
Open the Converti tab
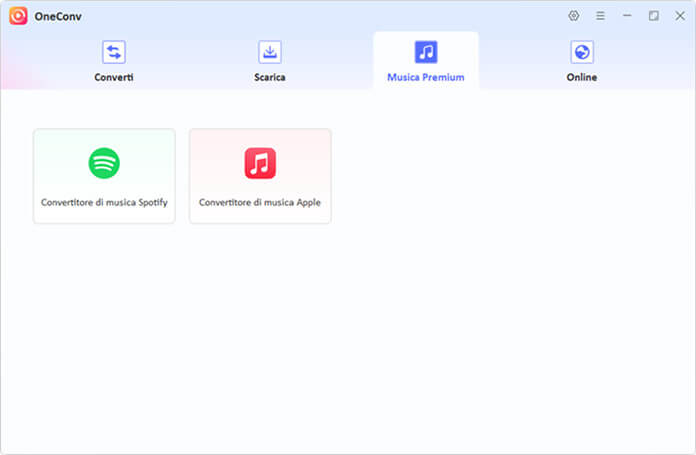114,61
